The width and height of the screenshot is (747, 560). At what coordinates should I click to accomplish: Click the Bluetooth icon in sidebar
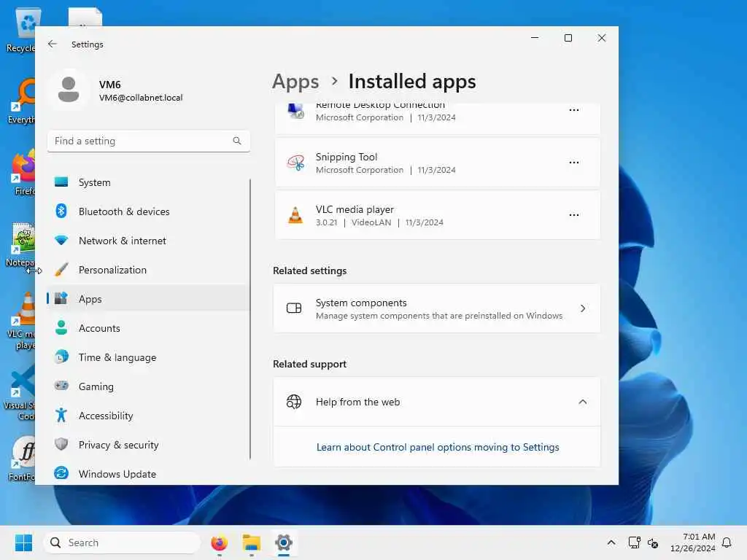[61, 211]
